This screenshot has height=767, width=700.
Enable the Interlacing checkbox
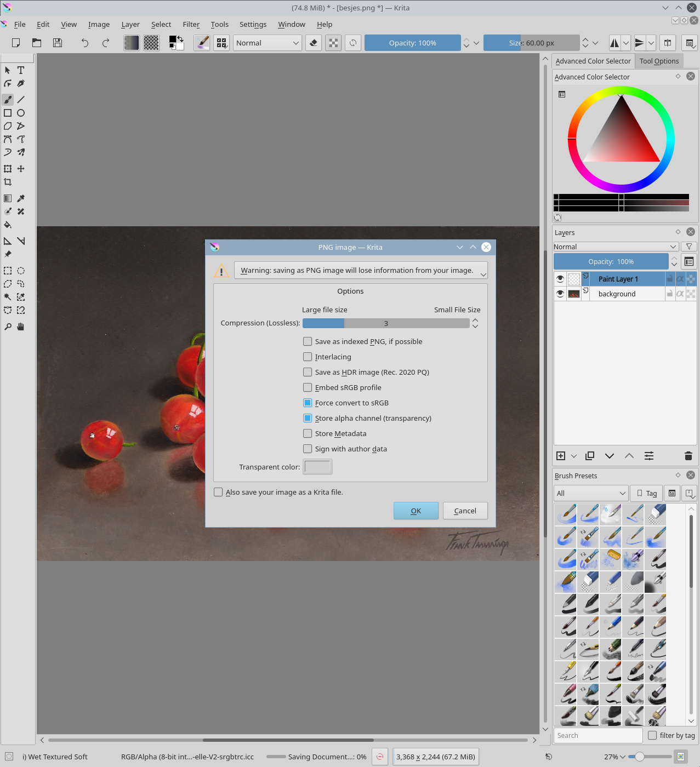pyautogui.click(x=308, y=357)
